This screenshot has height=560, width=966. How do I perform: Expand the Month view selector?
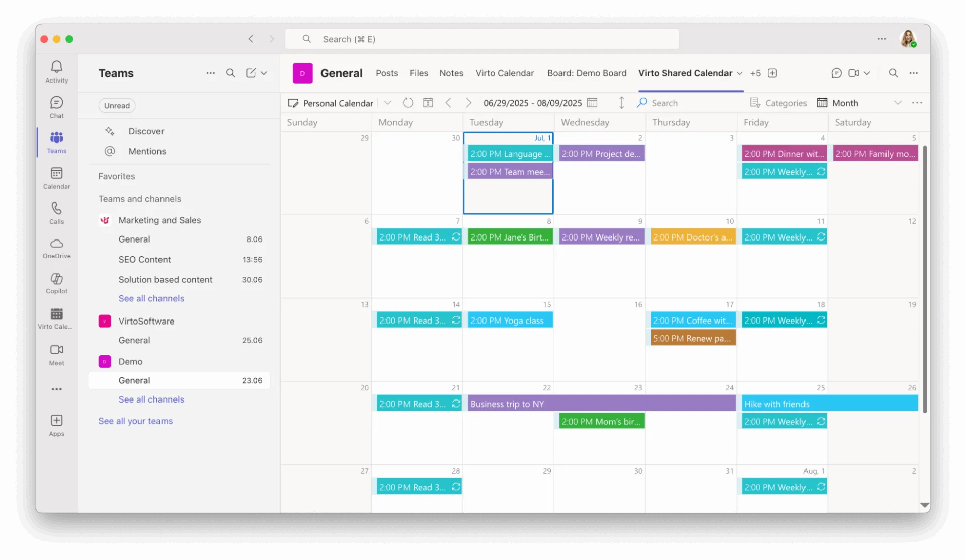tap(899, 102)
